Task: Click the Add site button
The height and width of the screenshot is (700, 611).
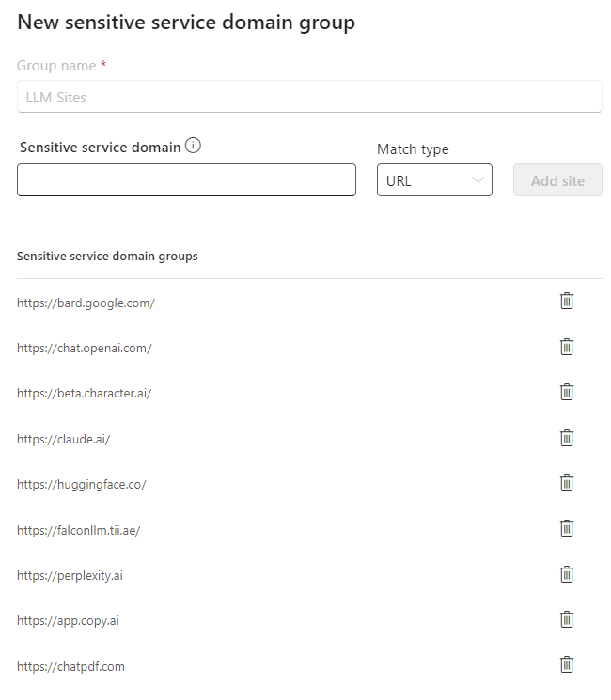Action: click(x=557, y=180)
